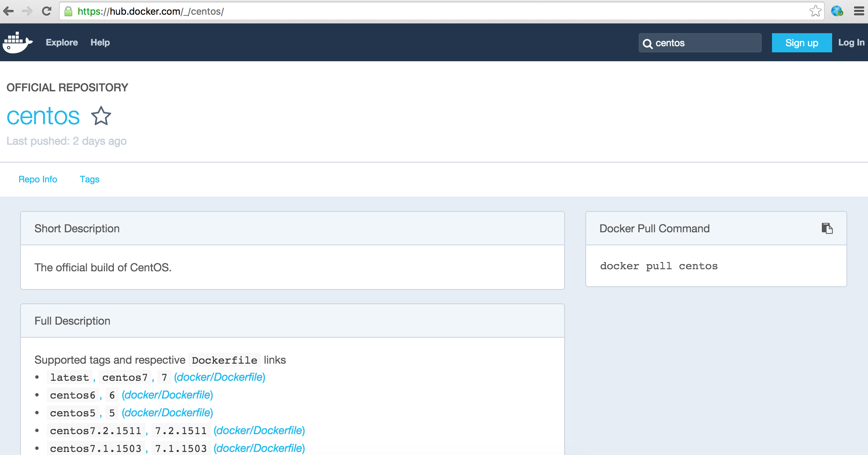Open the Help menu item
Screen dimensions: 868x455
100,42
